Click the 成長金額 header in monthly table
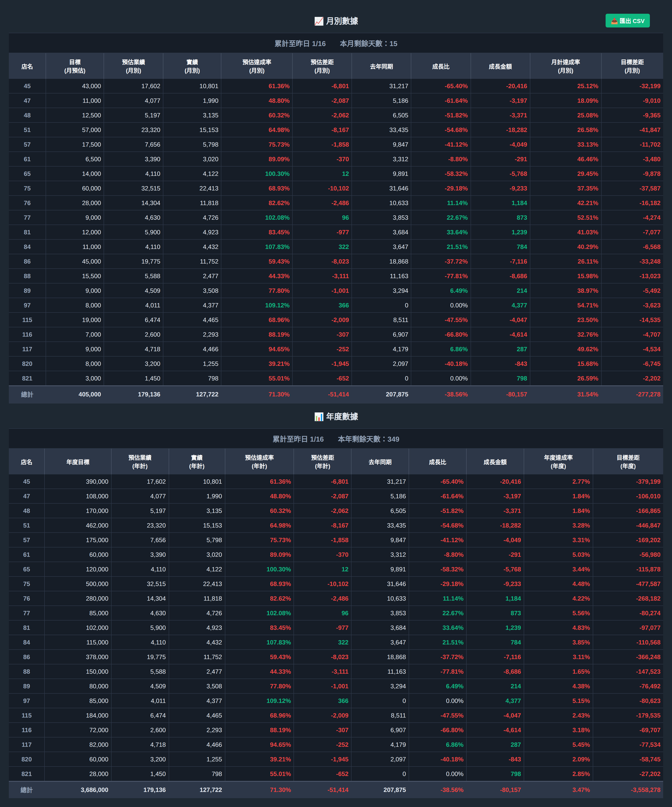 tap(500, 66)
